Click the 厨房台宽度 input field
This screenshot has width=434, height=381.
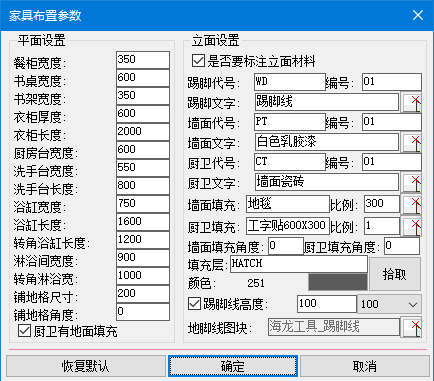point(143,150)
